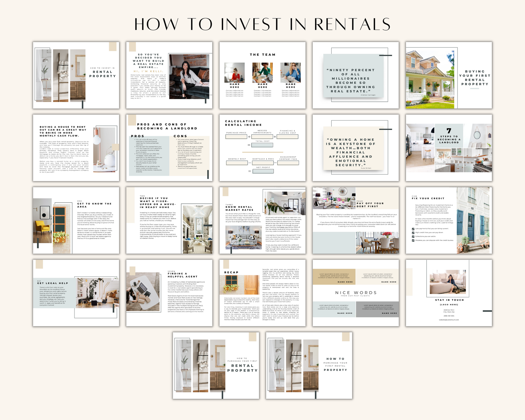
Task: Toggle 'Late payments that you can bring current' checkbox
Action: (413, 229)
